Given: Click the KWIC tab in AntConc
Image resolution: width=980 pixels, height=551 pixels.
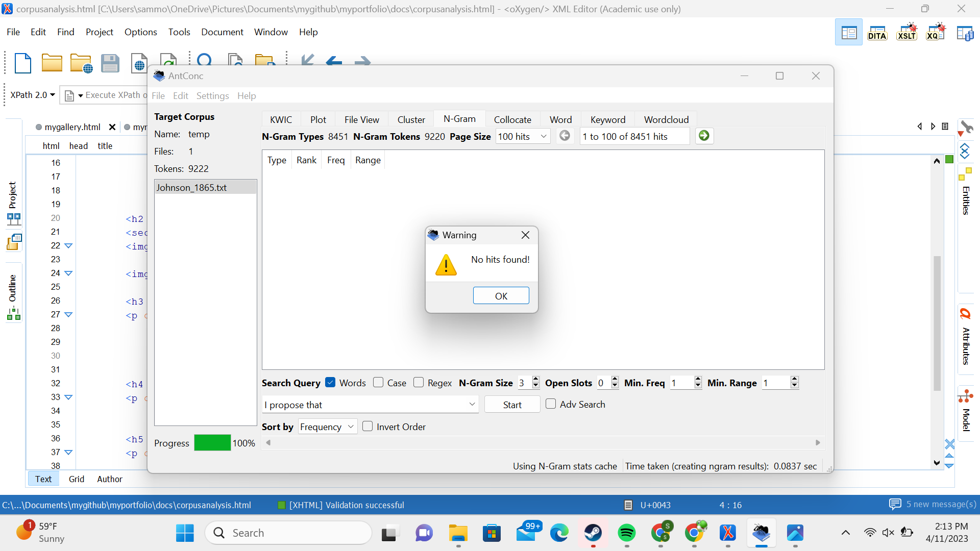Looking at the screenshot, I should click(x=281, y=119).
